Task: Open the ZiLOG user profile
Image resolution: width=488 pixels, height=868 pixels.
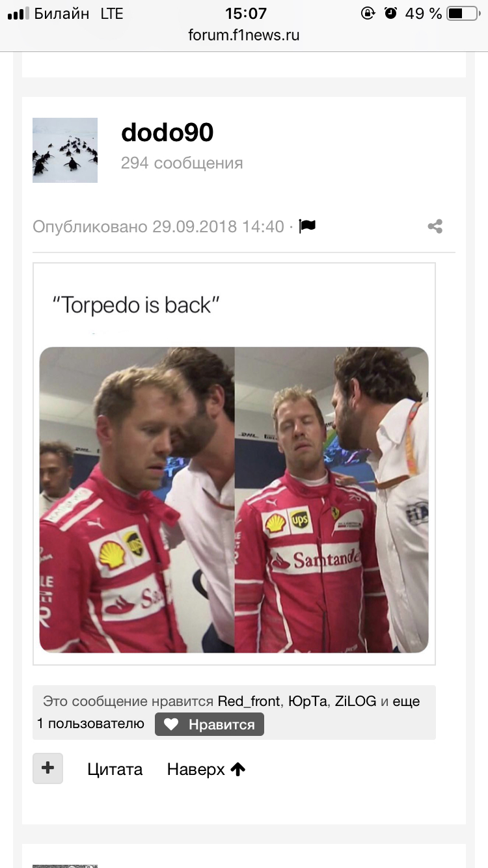Action: click(355, 701)
